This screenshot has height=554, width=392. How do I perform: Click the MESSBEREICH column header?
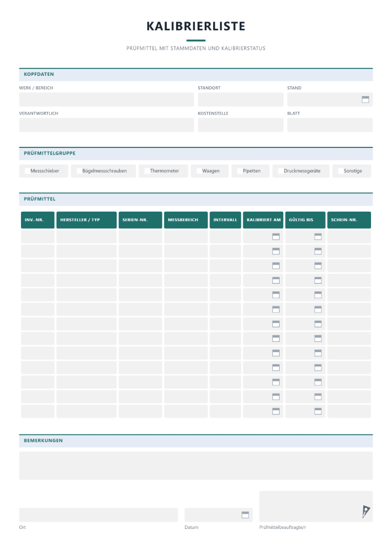pyautogui.click(x=186, y=220)
